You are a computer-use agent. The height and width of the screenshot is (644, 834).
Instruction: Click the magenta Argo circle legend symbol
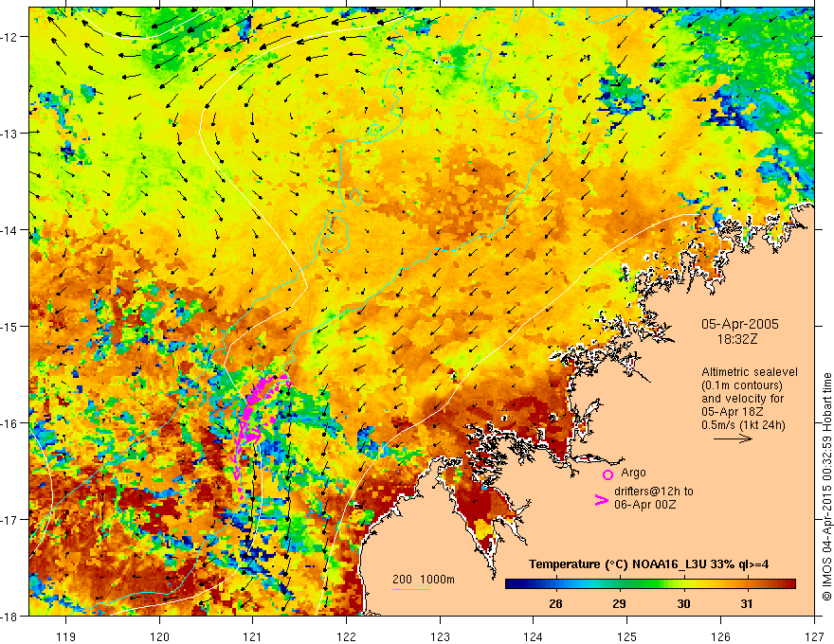(x=607, y=474)
